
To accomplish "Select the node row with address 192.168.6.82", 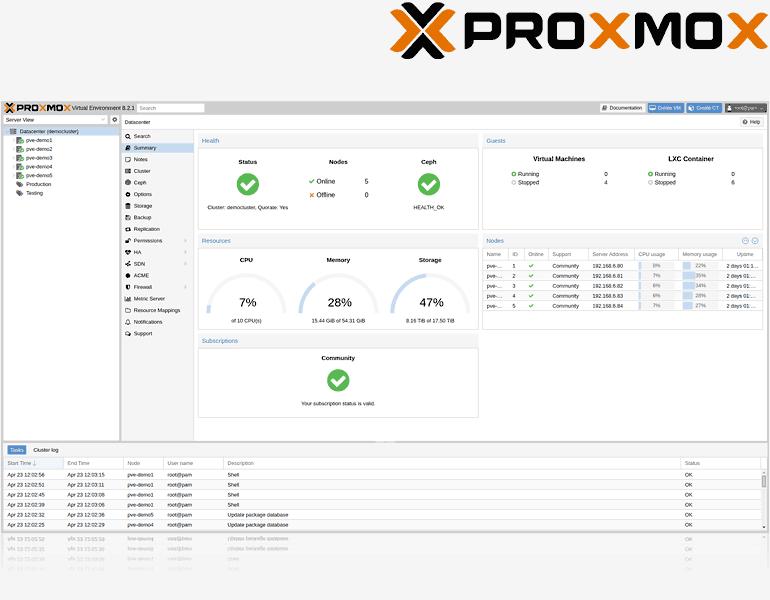I will point(622,286).
